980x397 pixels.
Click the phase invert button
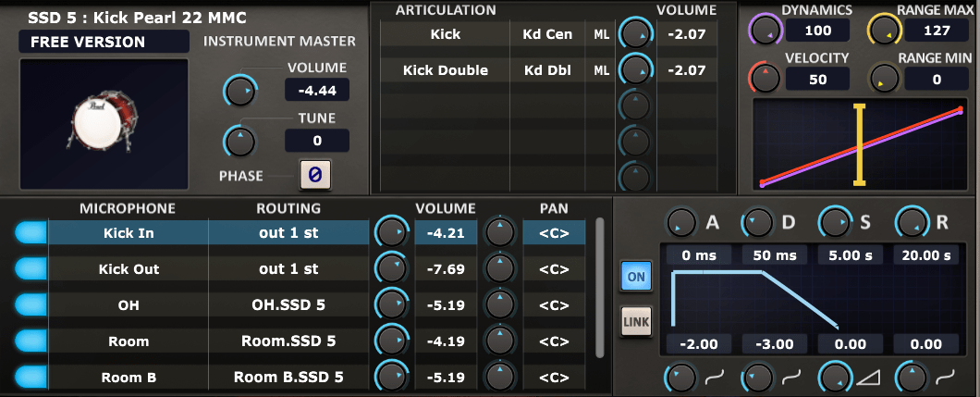(314, 173)
